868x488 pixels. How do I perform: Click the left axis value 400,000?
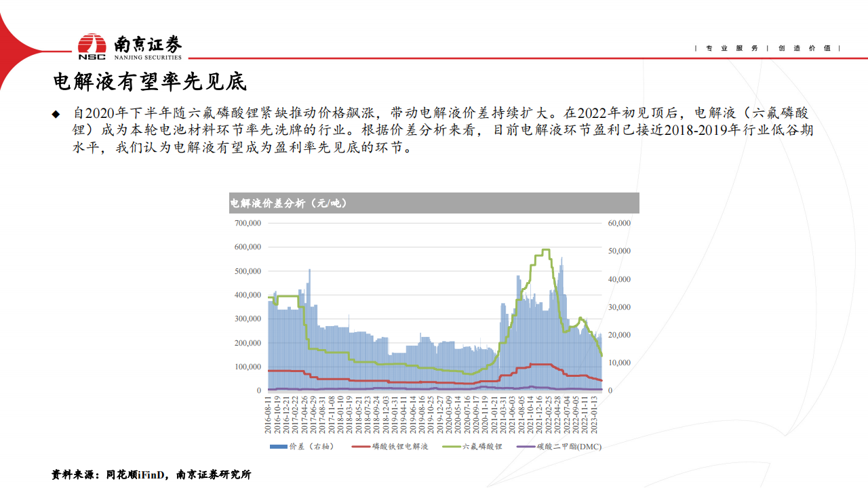tap(248, 295)
